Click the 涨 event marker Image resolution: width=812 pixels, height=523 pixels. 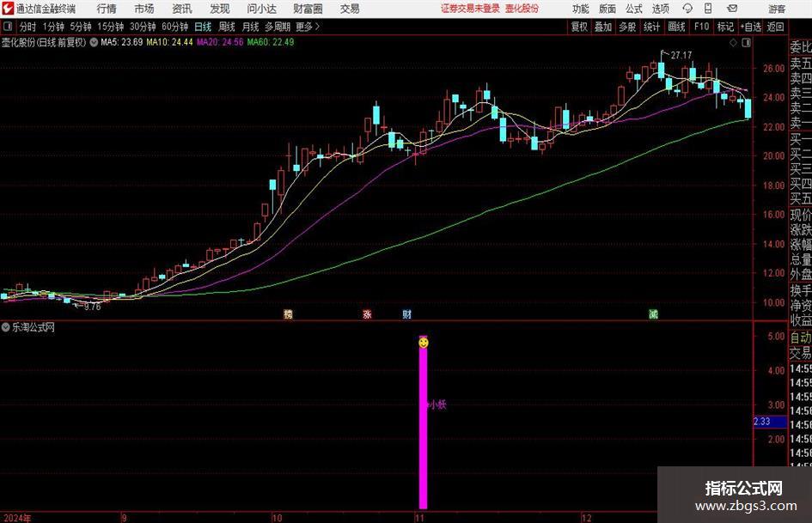[x=367, y=314]
